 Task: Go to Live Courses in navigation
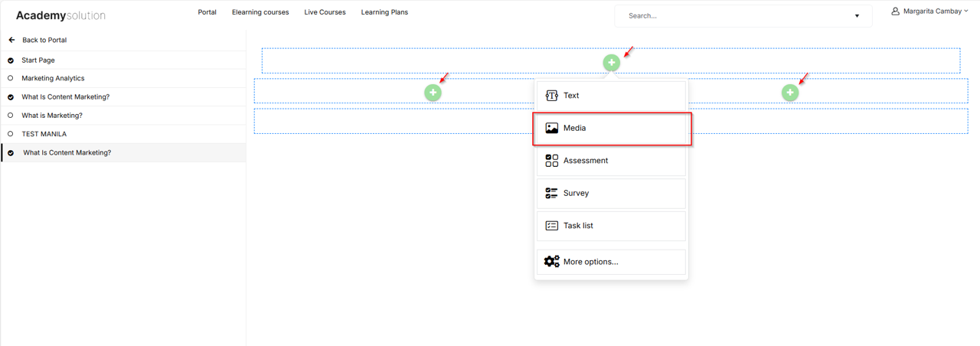325,12
